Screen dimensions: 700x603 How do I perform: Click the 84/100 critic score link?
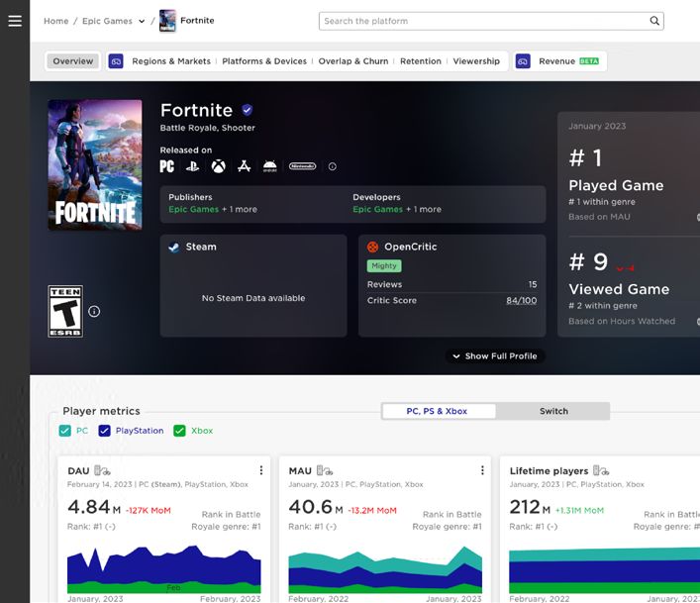[522, 300]
